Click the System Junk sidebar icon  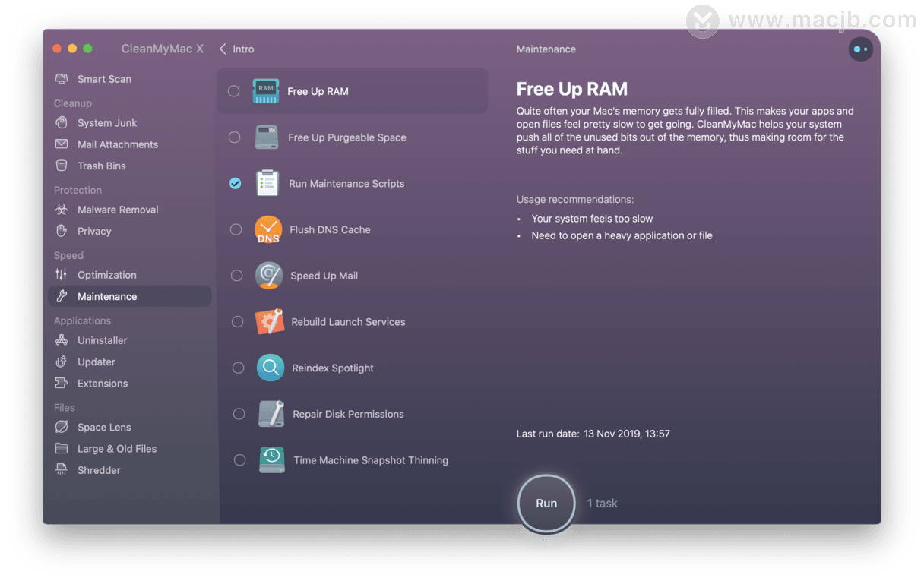coord(62,123)
